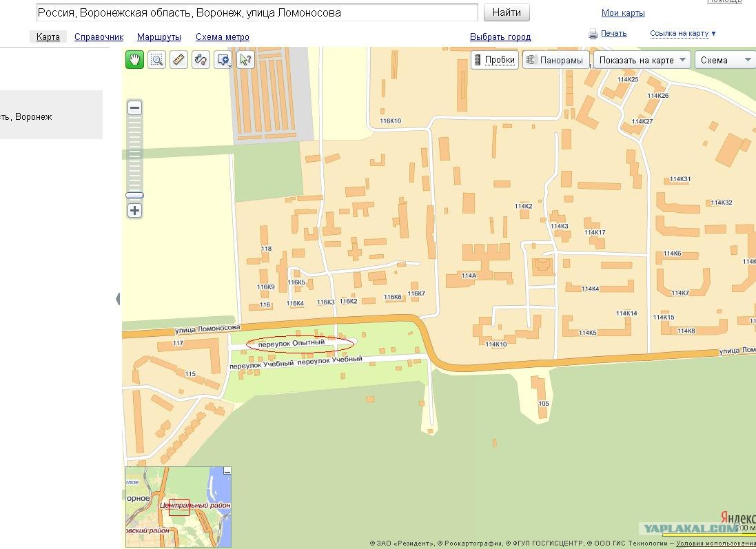Open the Показать на карте dropdown

pyautogui.click(x=642, y=60)
